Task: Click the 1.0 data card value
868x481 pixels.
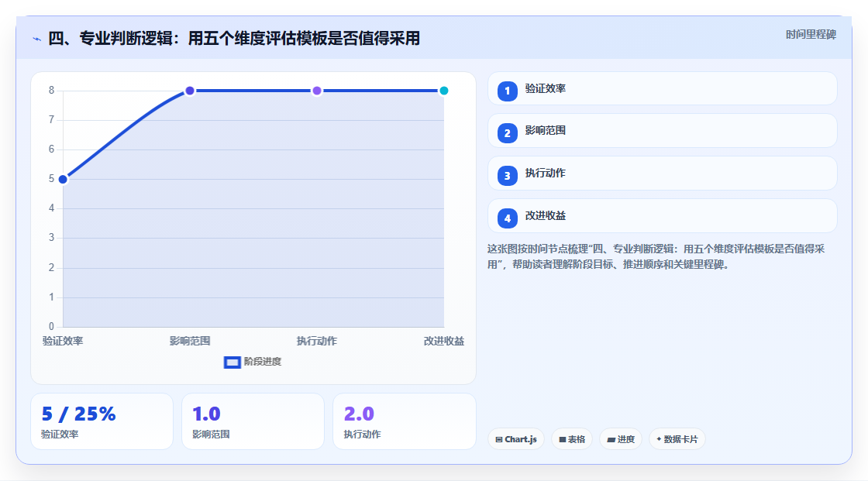Action: 206,414
